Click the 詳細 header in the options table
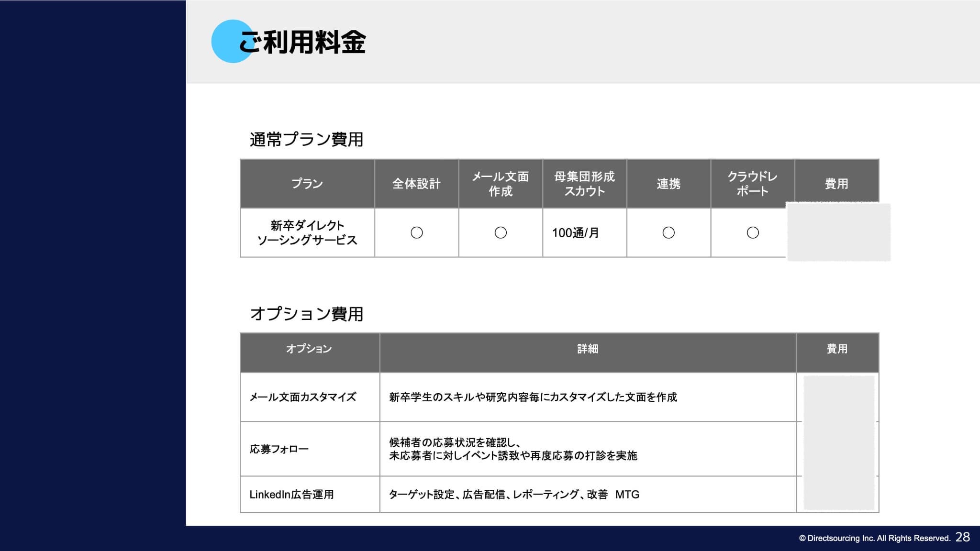This screenshot has height=551, width=980. pos(588,349)
